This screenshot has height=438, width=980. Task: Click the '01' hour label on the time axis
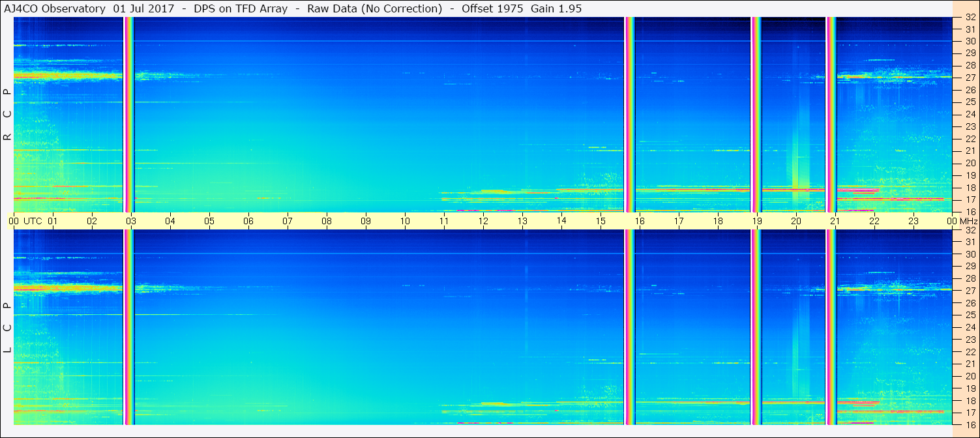point(53,221)
